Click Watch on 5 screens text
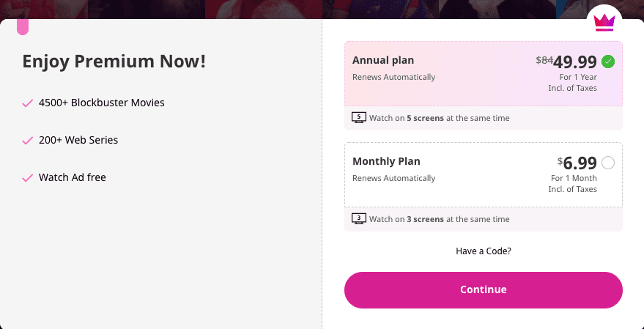The width and height of the screenshot is (644, 329). (439, 118)
